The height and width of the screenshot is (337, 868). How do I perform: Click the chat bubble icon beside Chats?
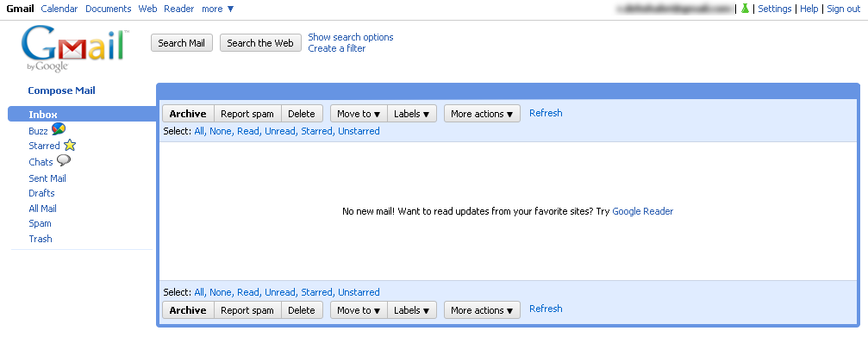click(64, 160)
